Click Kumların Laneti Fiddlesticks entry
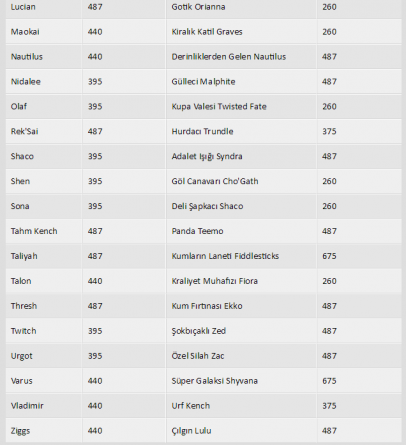406x445 pixels. point(225,256)
